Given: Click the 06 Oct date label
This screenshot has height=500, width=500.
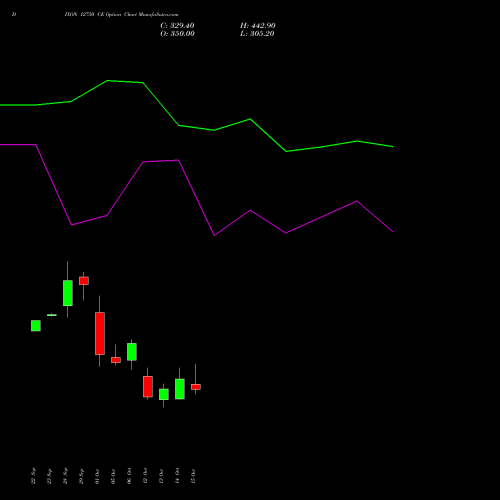Looking at the screenshot, I should [129, 476].
